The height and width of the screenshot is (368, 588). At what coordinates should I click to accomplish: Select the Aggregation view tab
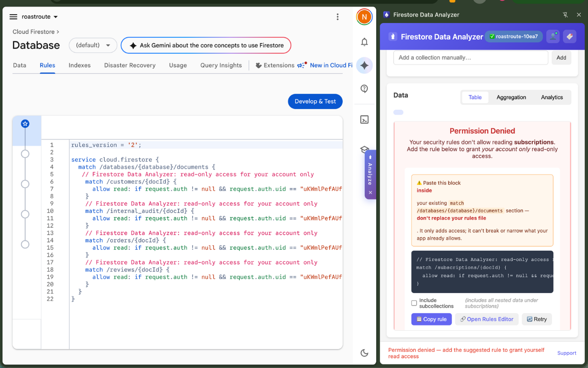511,97
